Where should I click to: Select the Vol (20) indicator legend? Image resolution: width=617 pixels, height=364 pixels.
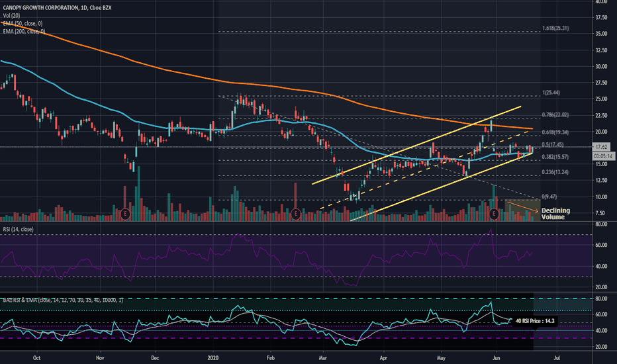(x=11, y=16)
